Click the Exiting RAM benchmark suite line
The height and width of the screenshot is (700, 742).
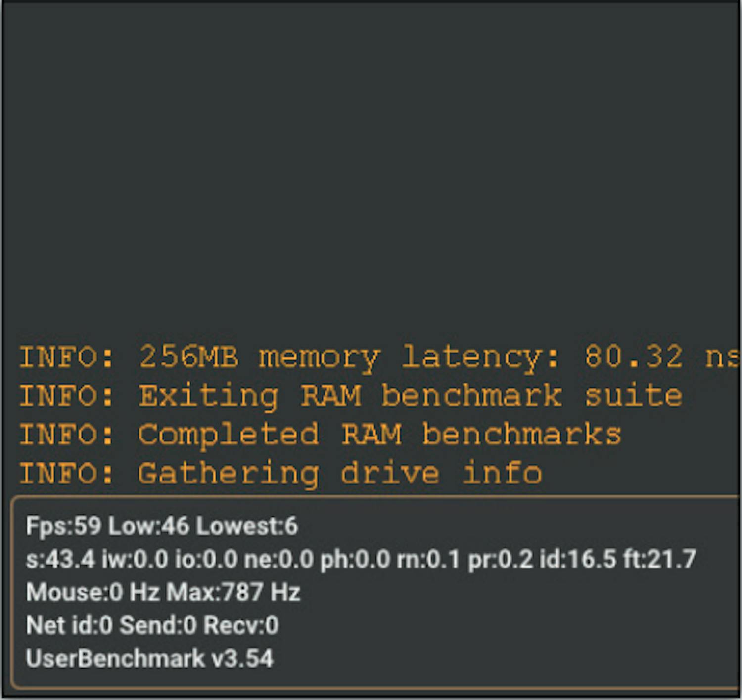[x=350, y=396]
